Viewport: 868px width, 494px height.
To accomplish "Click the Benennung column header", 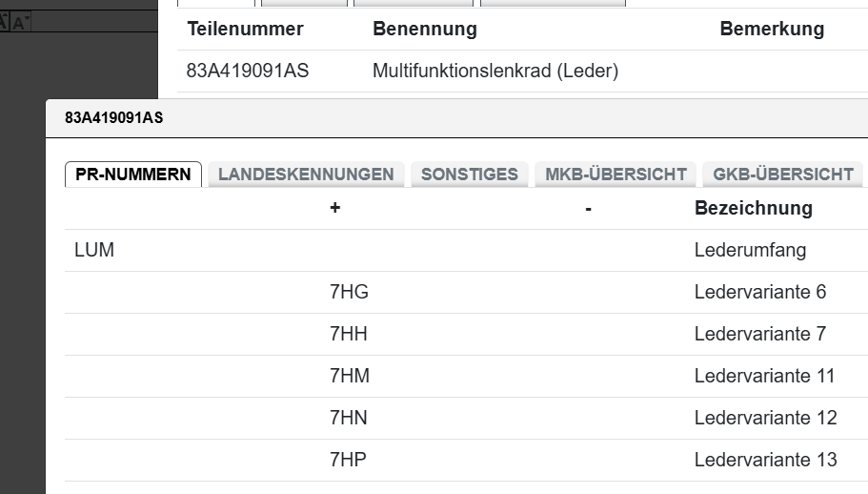I will tap(425, 29).
